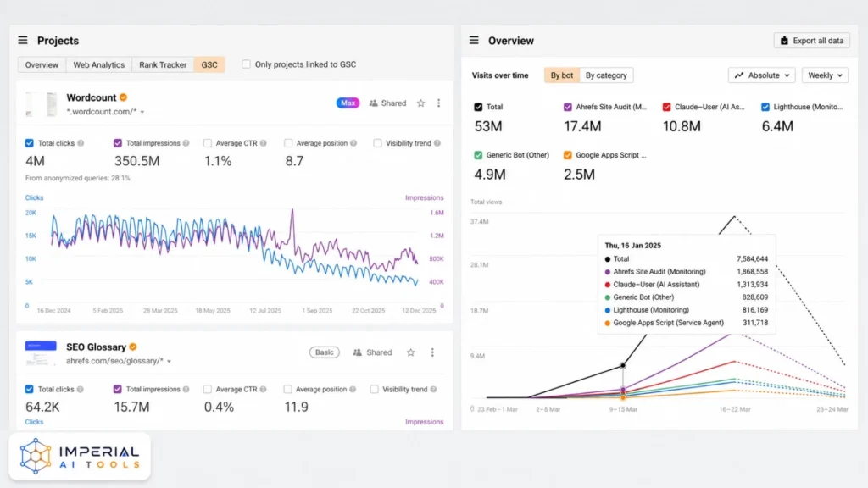868x488 pixels.
Task: Switch to Projects Overview tab
Action: (42, 64)
